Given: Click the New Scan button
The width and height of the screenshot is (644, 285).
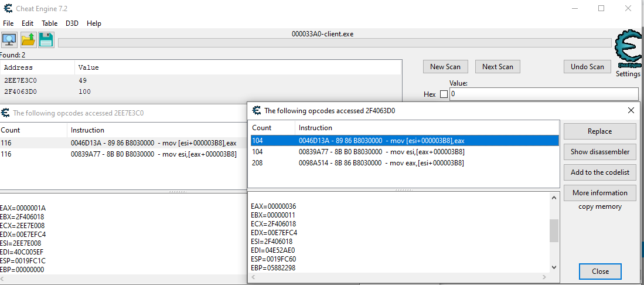Looking at the screenshot, I should pyautogui.click(x=445, y=67).
